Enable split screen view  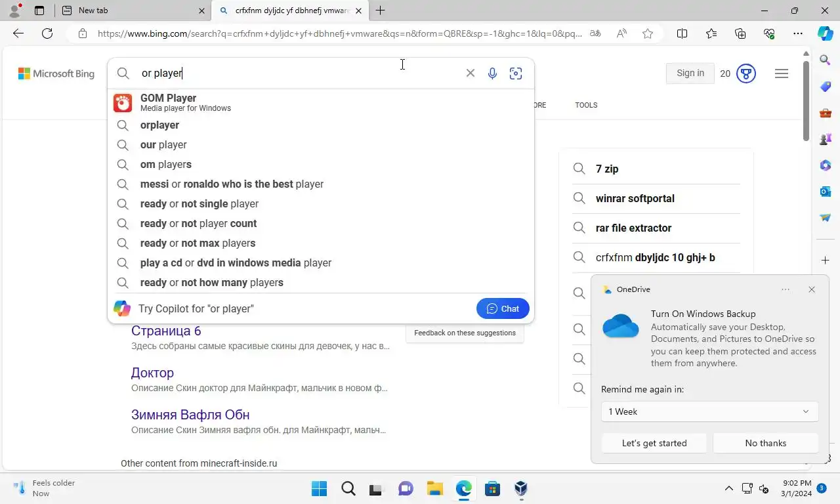pos(682,33)
